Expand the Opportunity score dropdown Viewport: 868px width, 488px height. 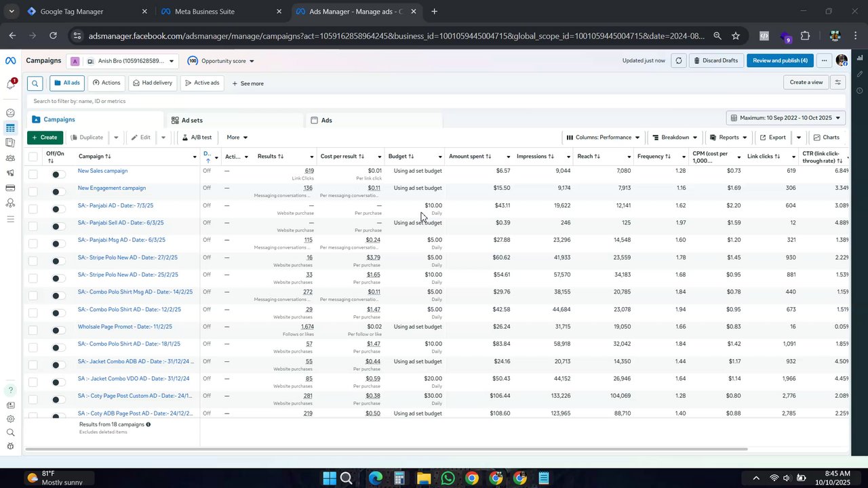point(220,61)
